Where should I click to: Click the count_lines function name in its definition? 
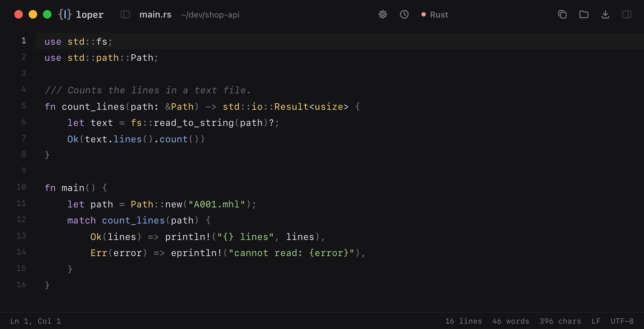click(x=93, y=107)
